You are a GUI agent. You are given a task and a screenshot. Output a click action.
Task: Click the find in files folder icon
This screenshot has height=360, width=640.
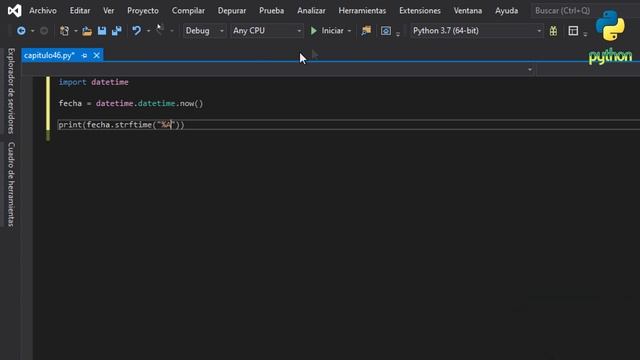tap(366, 31)
